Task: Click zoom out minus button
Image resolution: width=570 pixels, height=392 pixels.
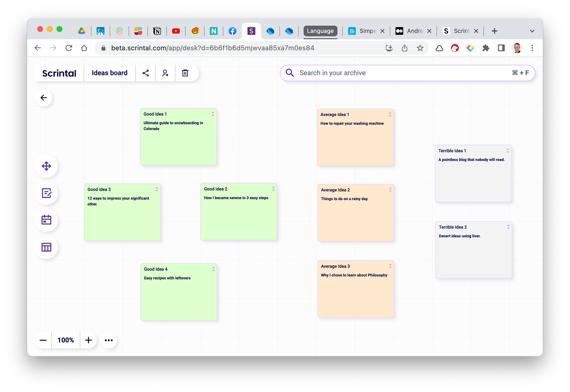Action: [43, 340]
